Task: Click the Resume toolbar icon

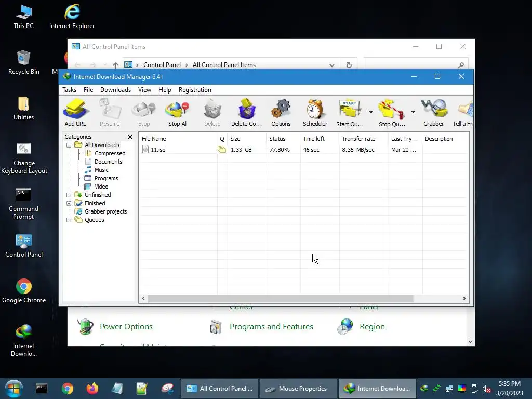Action: click(x=110, y=113)
